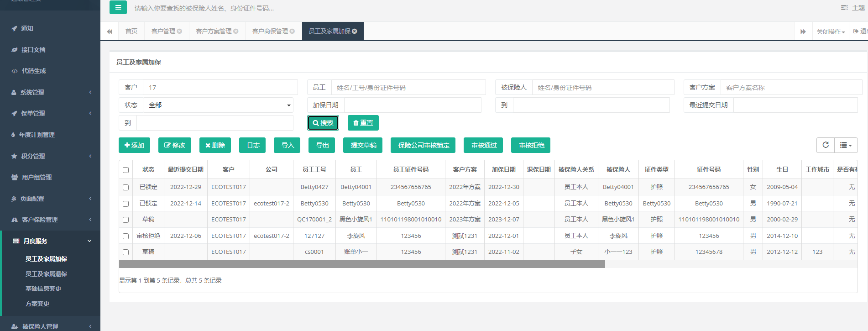This screenshot has width=868, height=331.
Task: Check the row with 2022-12-14 submit date
Action: pos(126,204)
